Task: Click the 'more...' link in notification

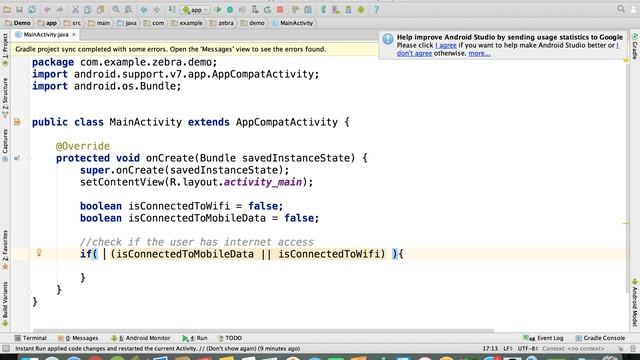Action: [x=479, y=53]
